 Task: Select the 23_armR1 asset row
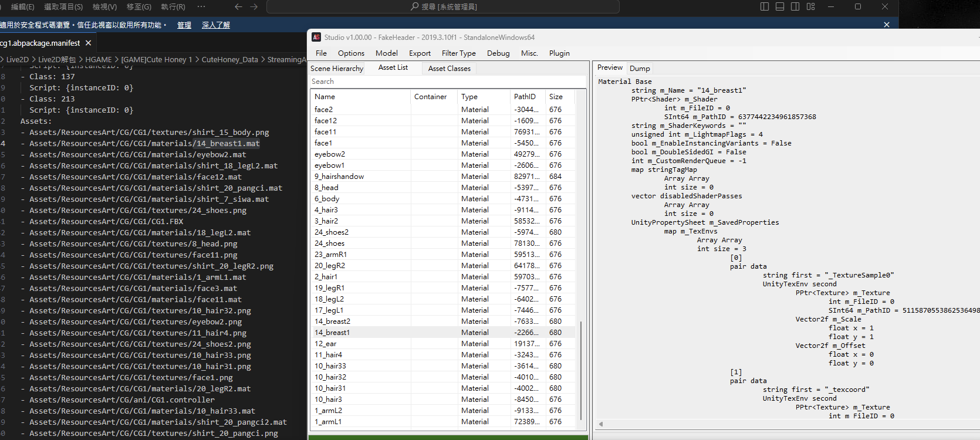(443, 255)
